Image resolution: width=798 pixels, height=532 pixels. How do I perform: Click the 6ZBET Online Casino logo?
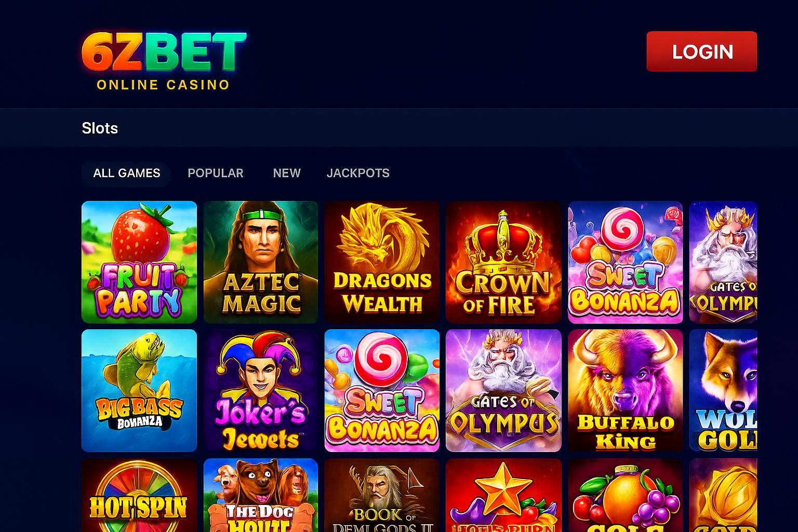pyautogui.click(x=164, y=61)
